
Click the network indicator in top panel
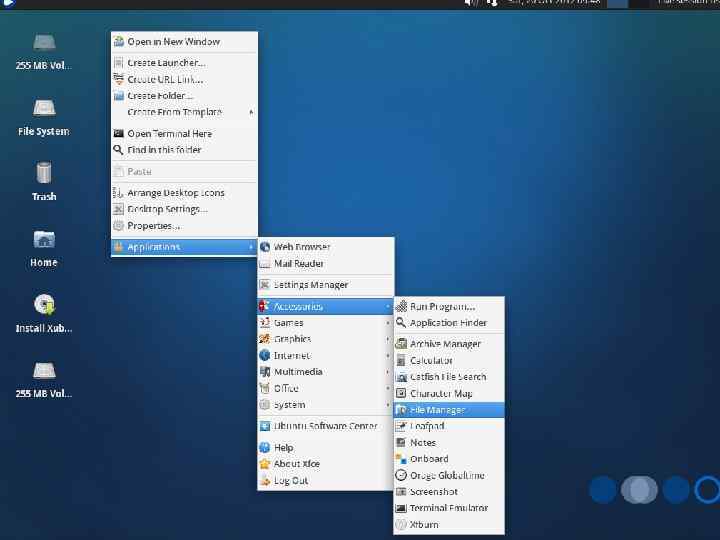(x=492, y=3)
